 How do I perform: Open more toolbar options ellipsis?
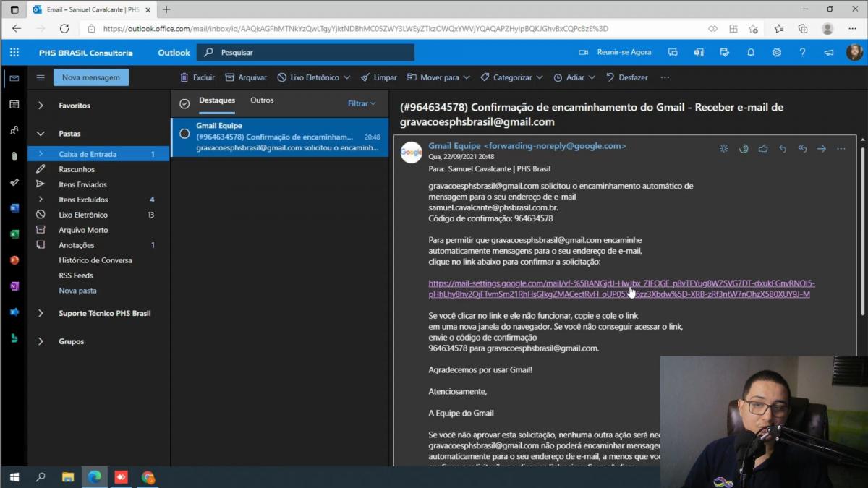click(665, 77)
